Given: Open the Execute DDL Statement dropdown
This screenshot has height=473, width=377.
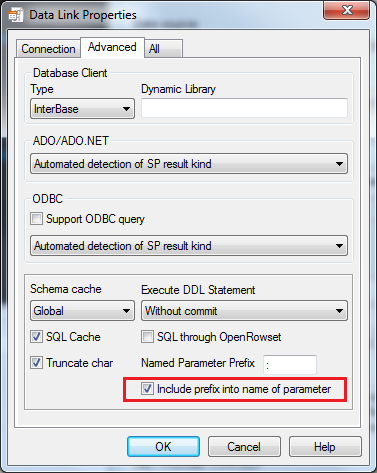Looking at the screenshot, I should pyautogui.click(x=244, y=311).
